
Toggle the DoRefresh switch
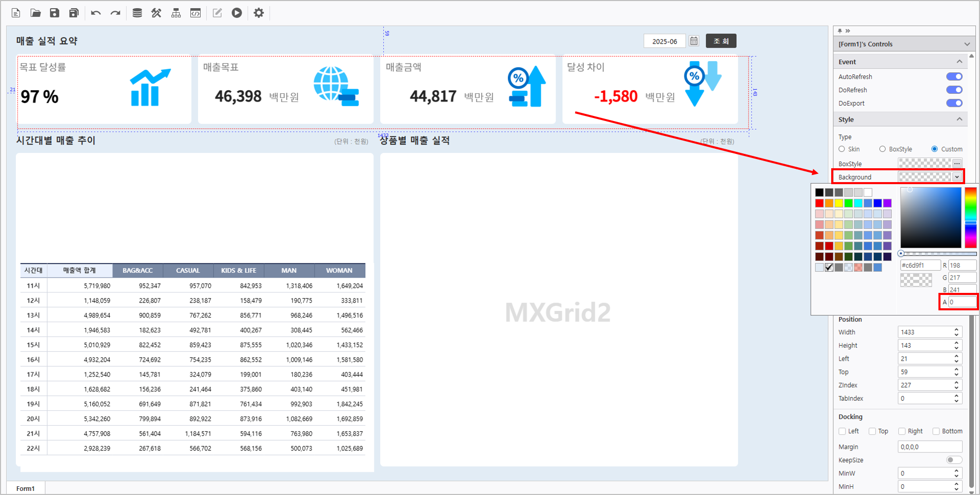(954, 90)
